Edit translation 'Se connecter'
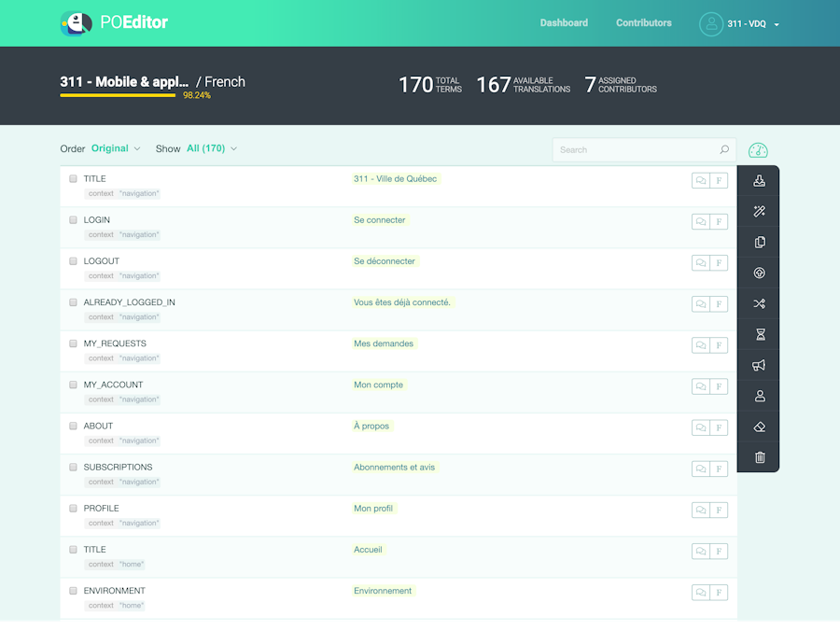 click(x=380, y=220)
